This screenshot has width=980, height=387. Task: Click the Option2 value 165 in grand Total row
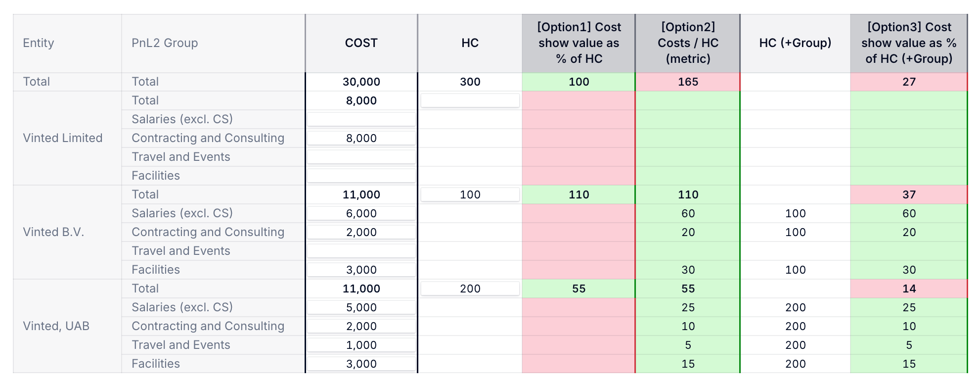[x=688, y=82]
